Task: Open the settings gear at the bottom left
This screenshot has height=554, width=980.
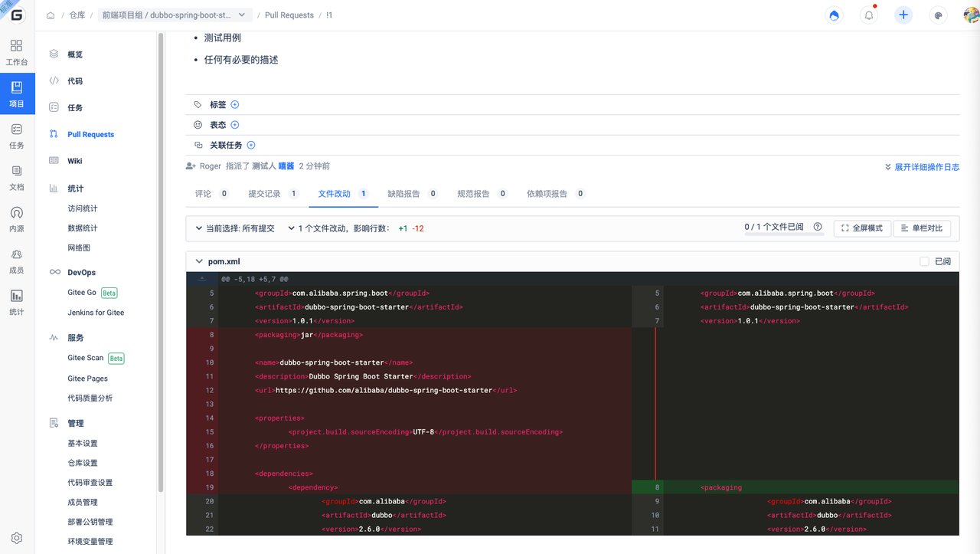Action: pos(17,539)
